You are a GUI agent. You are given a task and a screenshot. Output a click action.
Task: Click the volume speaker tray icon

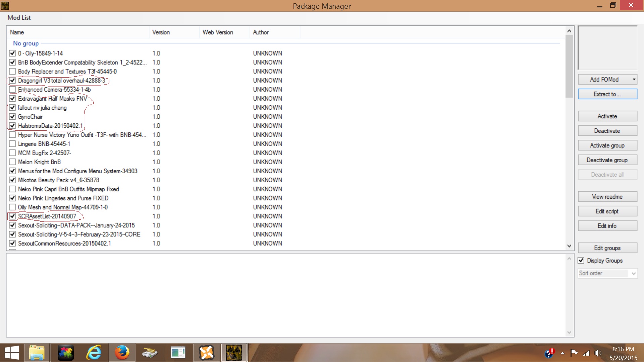[x=598, y=353]
